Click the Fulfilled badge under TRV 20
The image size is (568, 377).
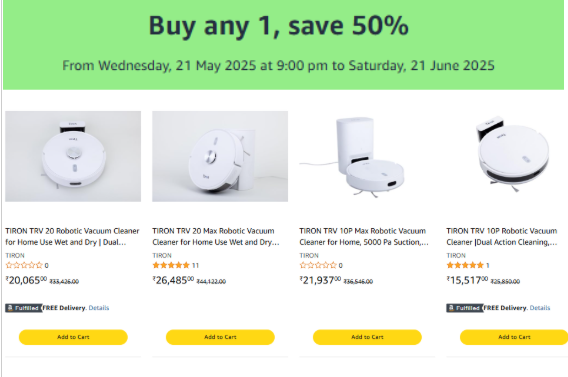24,308
